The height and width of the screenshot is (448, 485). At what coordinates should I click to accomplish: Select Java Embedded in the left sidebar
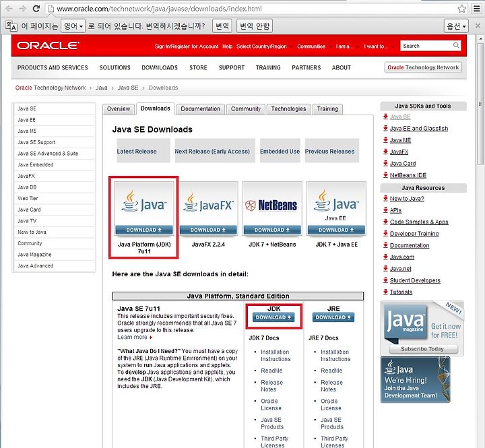(36, 164)
